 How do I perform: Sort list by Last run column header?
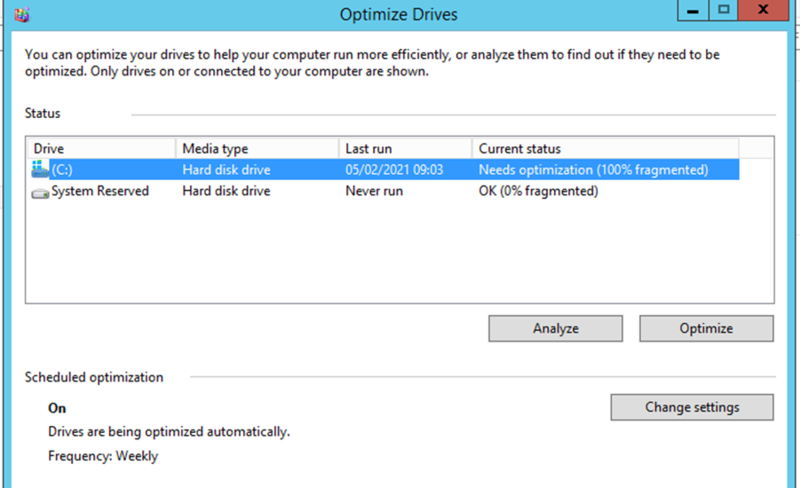(406, 149)
